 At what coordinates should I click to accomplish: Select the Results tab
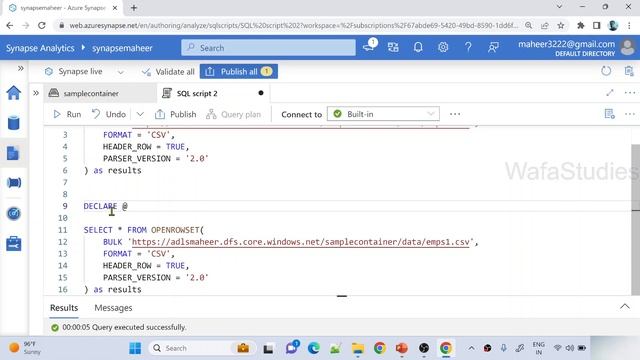(64, 308)
